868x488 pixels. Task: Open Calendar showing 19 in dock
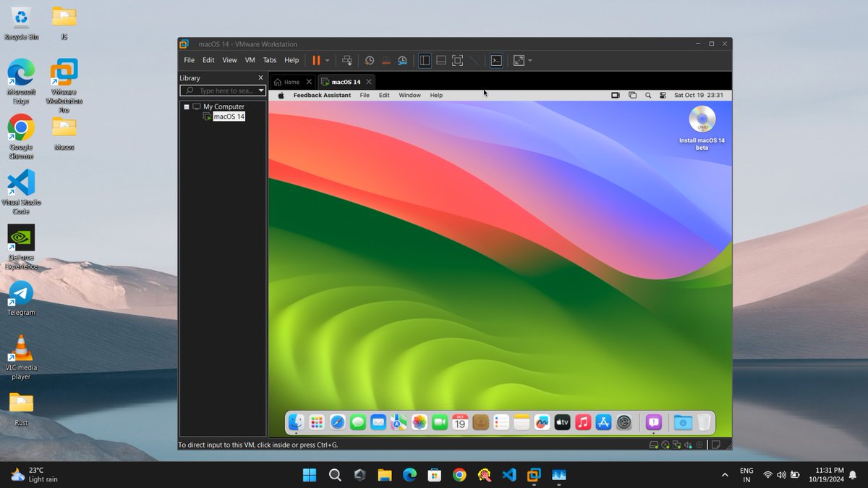[x=460, y=423]
